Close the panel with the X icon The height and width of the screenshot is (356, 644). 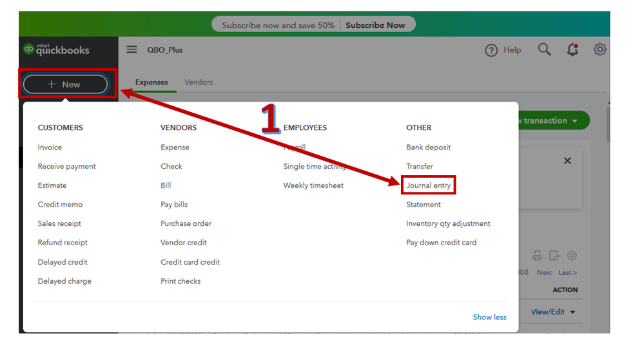[x=567, y=161]
